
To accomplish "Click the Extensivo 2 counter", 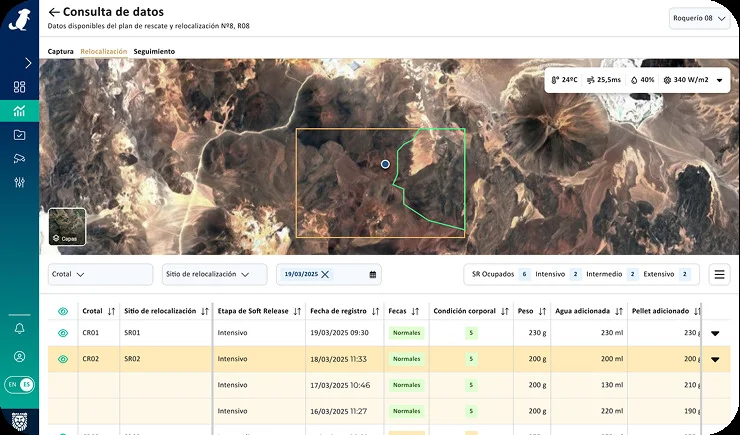I will pos(667,274).
